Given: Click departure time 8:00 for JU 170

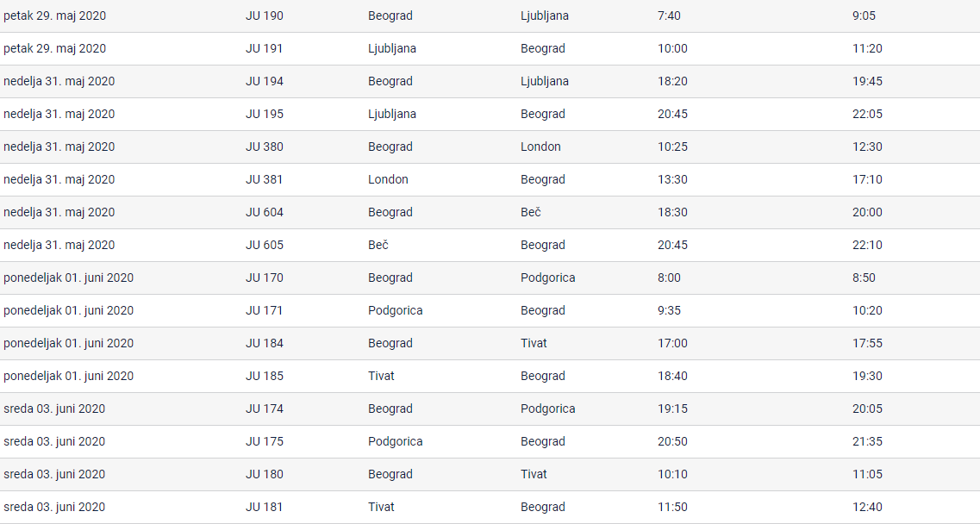Looking at the screenshot, I should coord(669,278).
